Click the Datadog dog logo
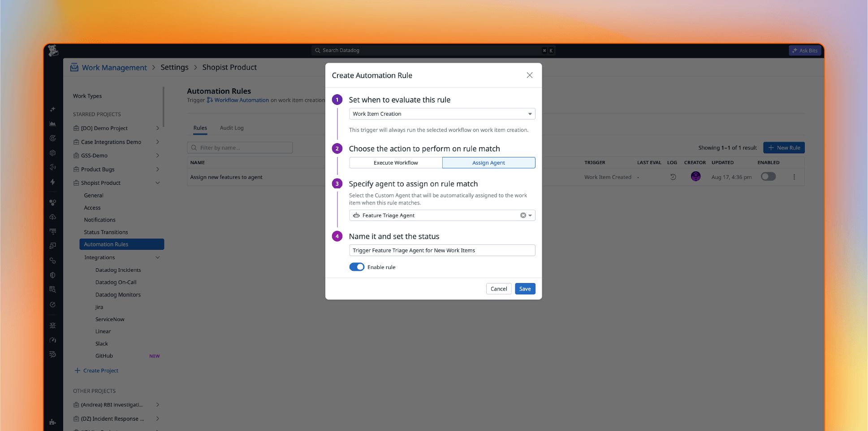868x431 pixels. pyautogui.click(x=53, y=51)
